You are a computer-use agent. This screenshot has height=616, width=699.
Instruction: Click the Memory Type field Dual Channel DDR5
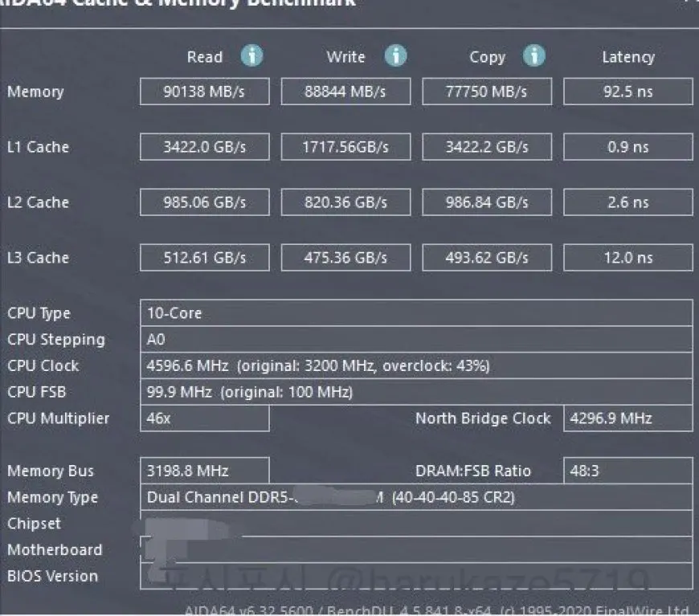pos(416,497)
